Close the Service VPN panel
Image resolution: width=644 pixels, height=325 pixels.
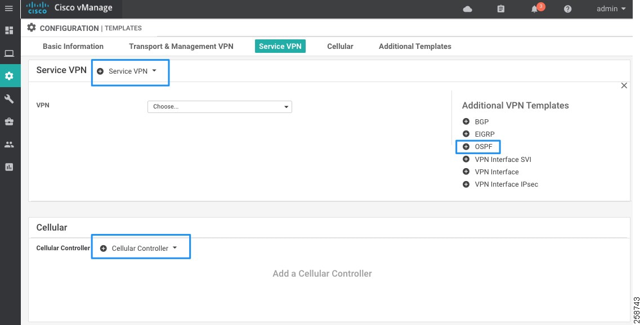(x=624, y=85)
